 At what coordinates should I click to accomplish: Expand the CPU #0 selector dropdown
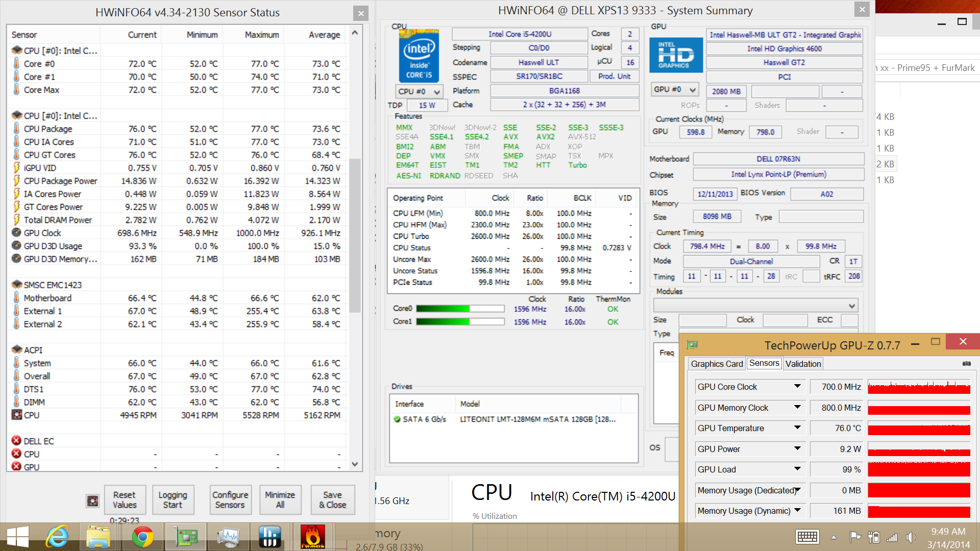click(x=437, y=92)
